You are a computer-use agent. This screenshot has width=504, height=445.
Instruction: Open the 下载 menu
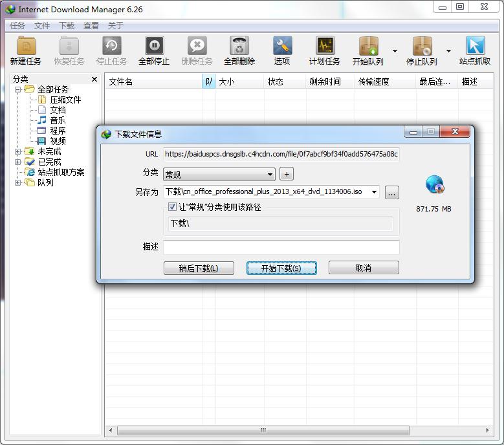67,25
